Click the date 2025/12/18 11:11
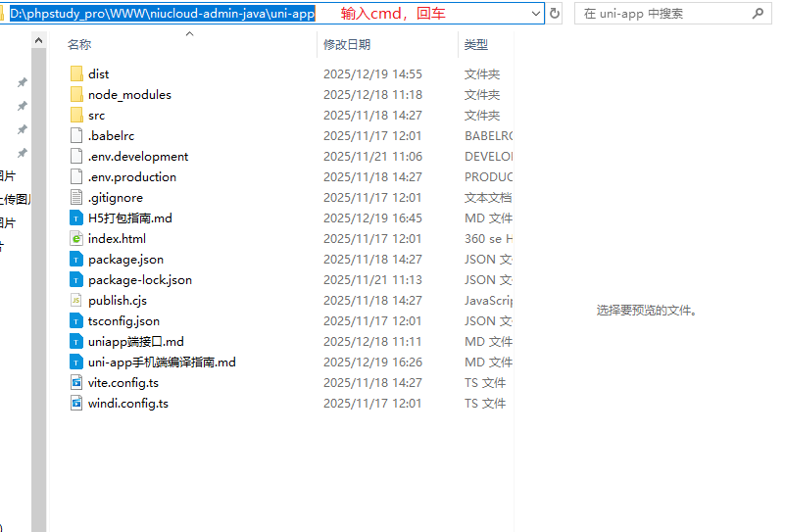The height and width of the screenshot is (532, 785). (372, 341)
